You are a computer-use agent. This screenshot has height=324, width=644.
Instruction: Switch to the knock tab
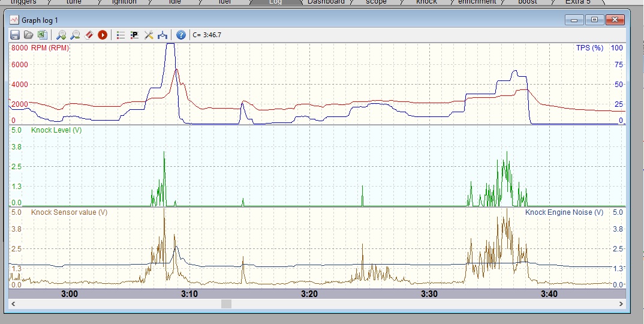[x=426, y=2]
